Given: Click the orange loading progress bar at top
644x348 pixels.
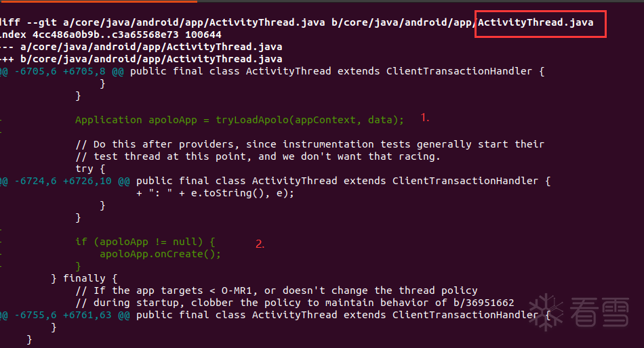Looking at the screenshot, I should tap(98, 1).
